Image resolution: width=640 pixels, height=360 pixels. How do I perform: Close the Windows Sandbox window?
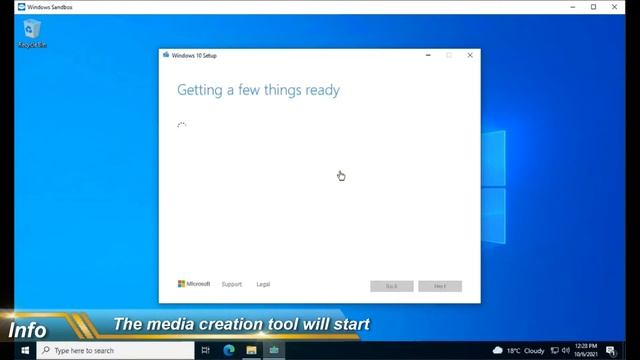coord(614,7)
